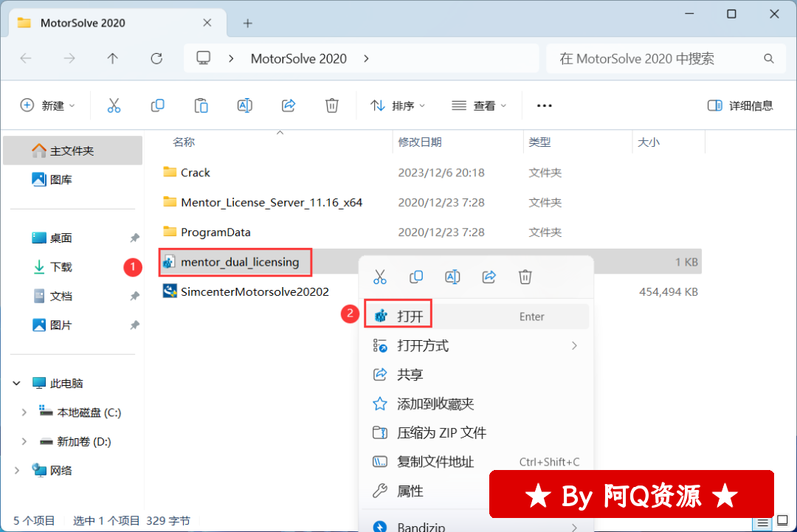Expand the 新加卷 (D:) node
This screenshot has height=532, width=797.
coord(24,441)
